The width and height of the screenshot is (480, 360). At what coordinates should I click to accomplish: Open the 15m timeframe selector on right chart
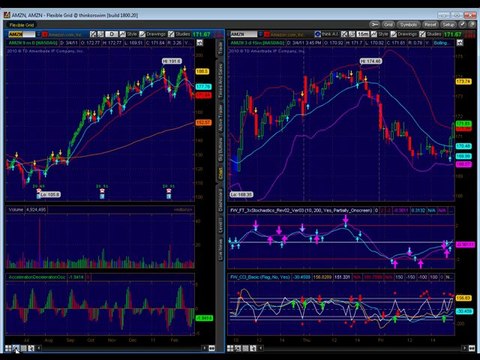click(363, 34)
